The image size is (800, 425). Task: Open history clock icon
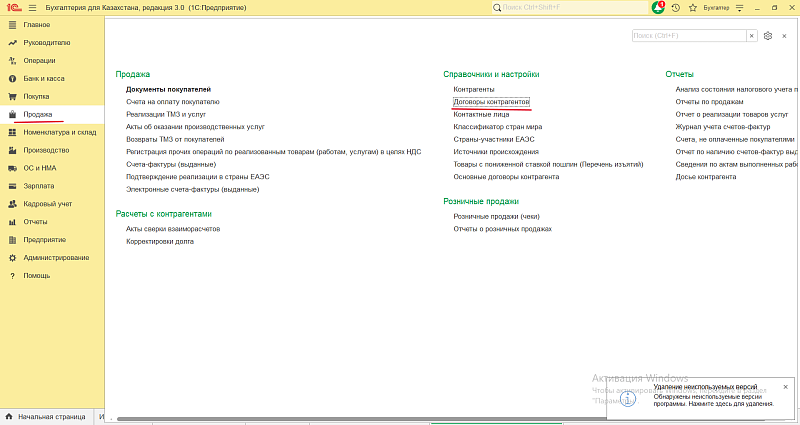point(676,8)
